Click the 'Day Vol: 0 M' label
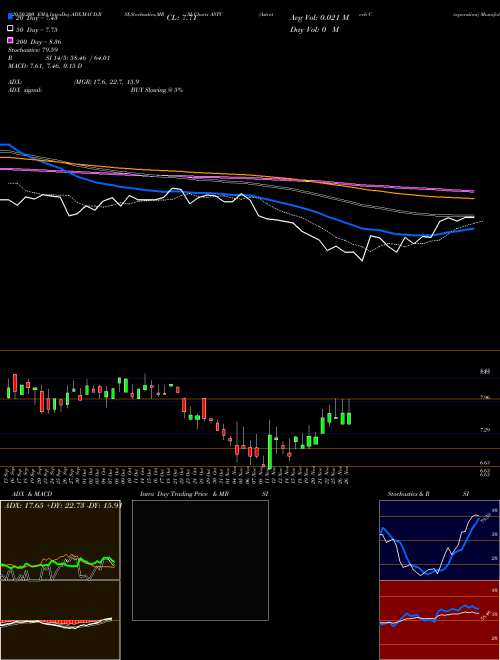Image resolution: width=500 pixels, height=660 pixels. pyautogui.click(x=314, y=29)
